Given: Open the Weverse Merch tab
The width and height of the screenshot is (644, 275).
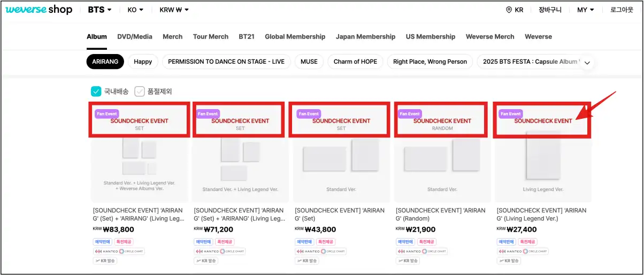Looking at the screenshot, I should (490, 36).
